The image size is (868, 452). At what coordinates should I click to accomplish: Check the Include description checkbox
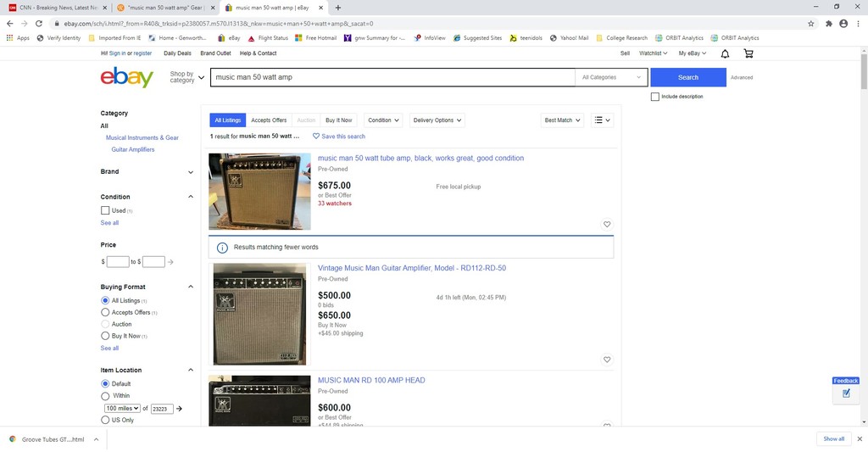[655, 97]
